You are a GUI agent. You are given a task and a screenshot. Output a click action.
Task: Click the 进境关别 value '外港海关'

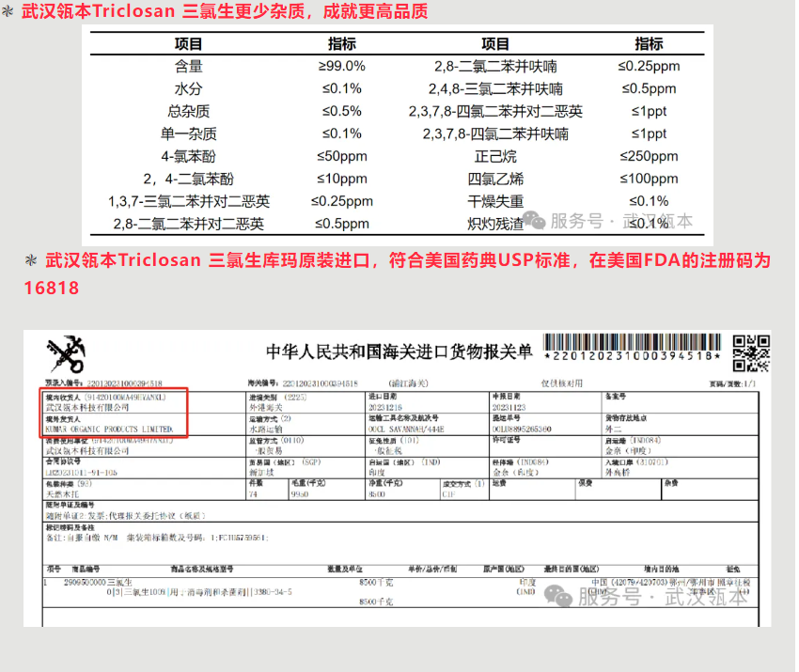tap(265, 408)
